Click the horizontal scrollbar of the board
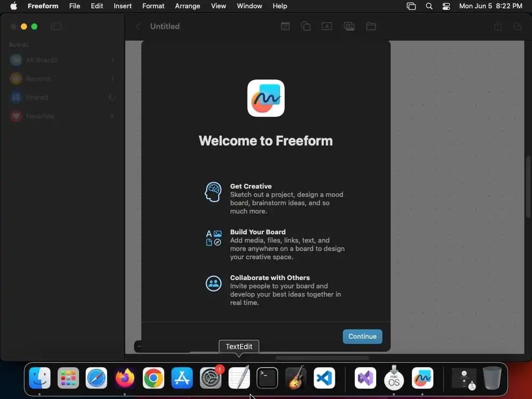Image resolution: width=532 pixels, height=399 pixels. click(x=322, y=358)
